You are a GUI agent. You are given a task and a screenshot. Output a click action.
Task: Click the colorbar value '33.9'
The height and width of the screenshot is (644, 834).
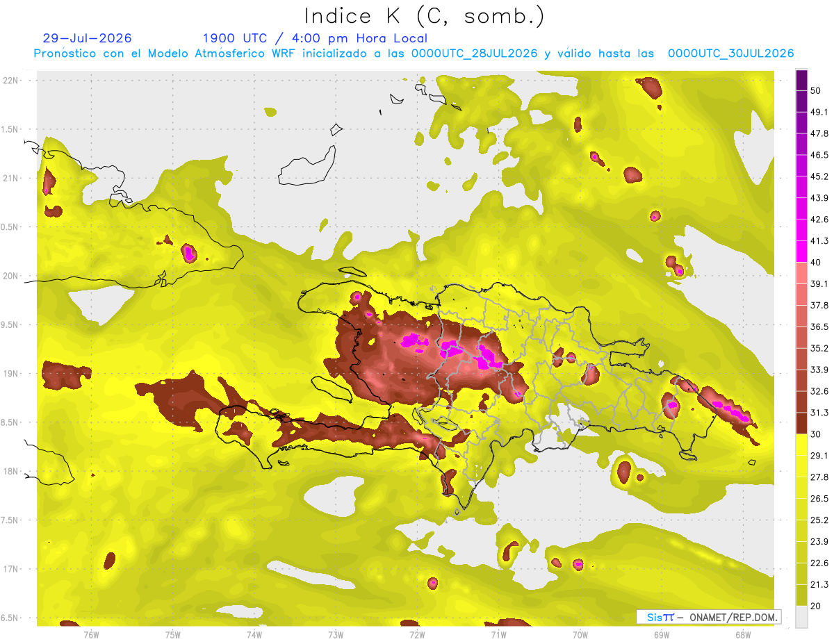pyautogui.click(x=819, y=370)
